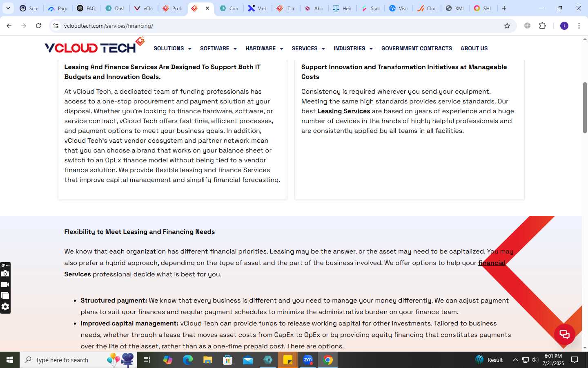The height and width of the screenshot is (368, 588).
Task: Open Zoom from the taskbar
Action: point(308,360)
